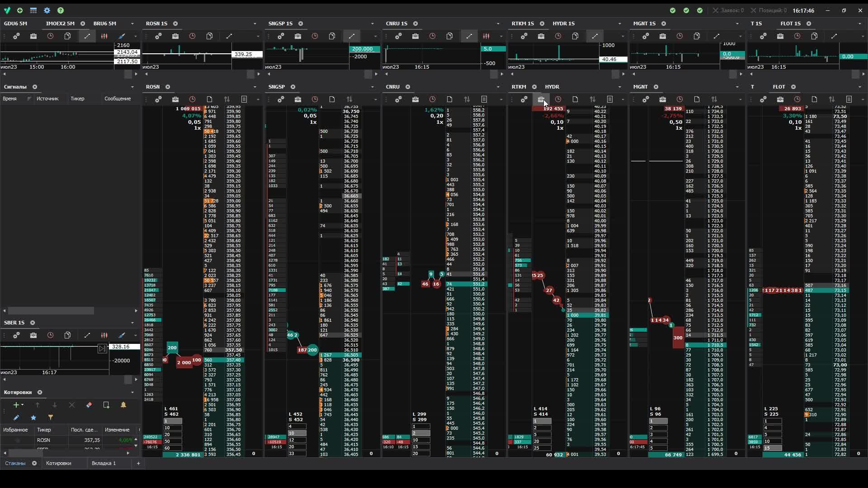Toggle line drawing tool in SNGSP 1S chart
This screenshot has width=868, height=488.
[x=352, y=36]
